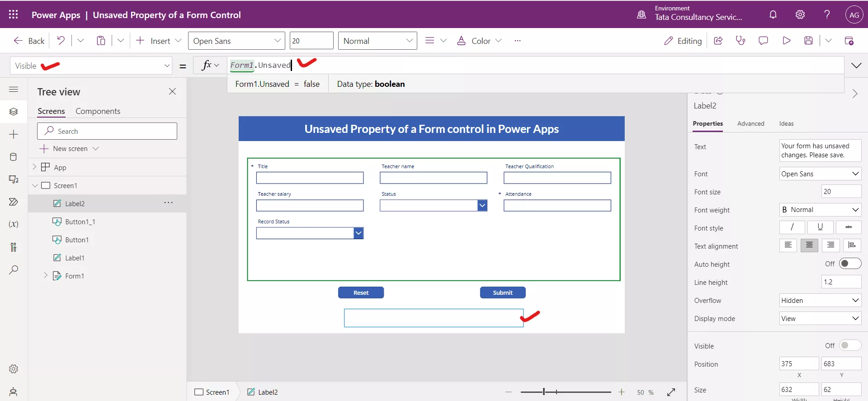The width and height of the screenshot is (868, 401).
Task: Toggle the Visible switch in Properties
Action: pyautogui.click(x=850, y=345)
